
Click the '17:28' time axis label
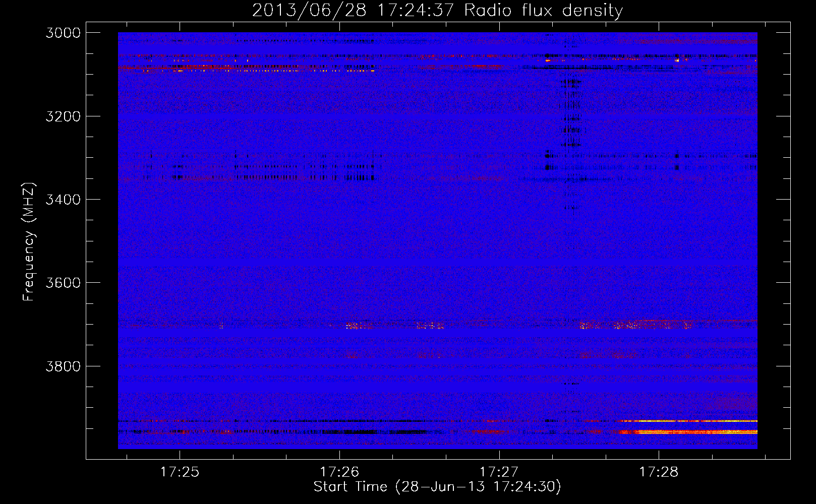(x=659, y=472)
